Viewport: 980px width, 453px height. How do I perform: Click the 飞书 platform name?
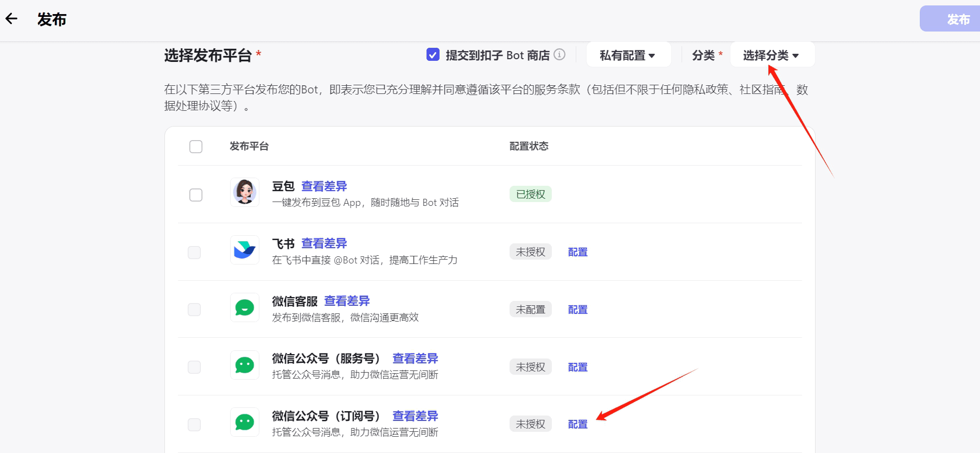click(x=283, y=243)
